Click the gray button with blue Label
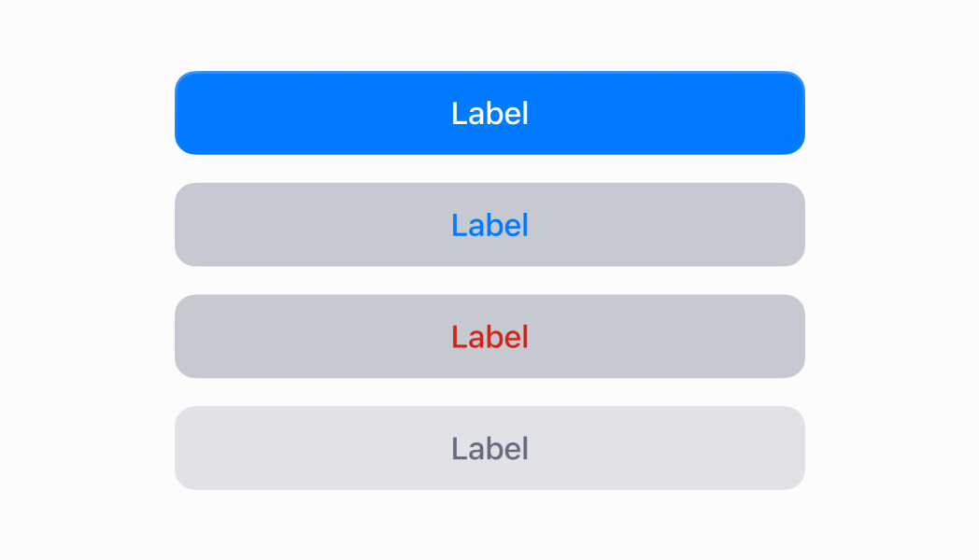Viewport: 979px width, 560px height. tap(489, 225)
